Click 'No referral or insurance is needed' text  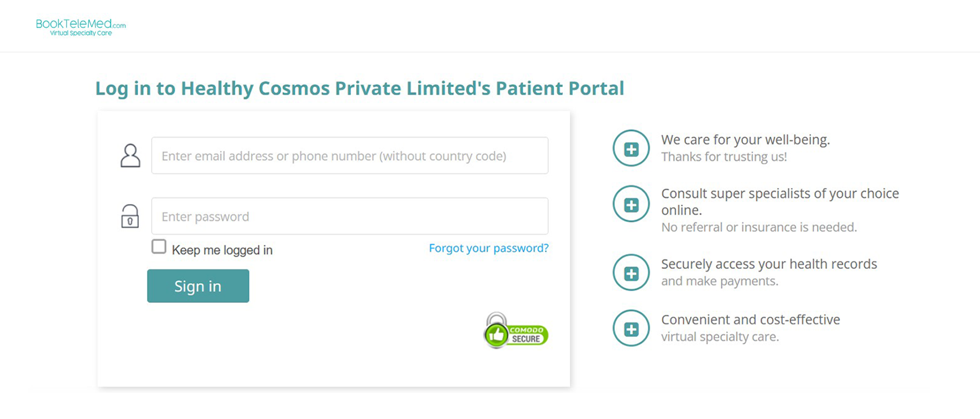pos(759,227)
